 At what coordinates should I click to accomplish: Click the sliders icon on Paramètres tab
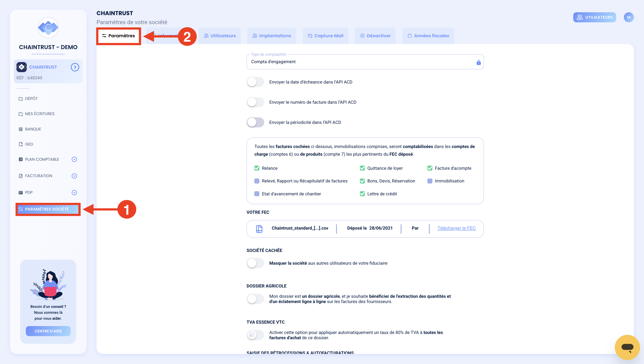coord(104,36)
